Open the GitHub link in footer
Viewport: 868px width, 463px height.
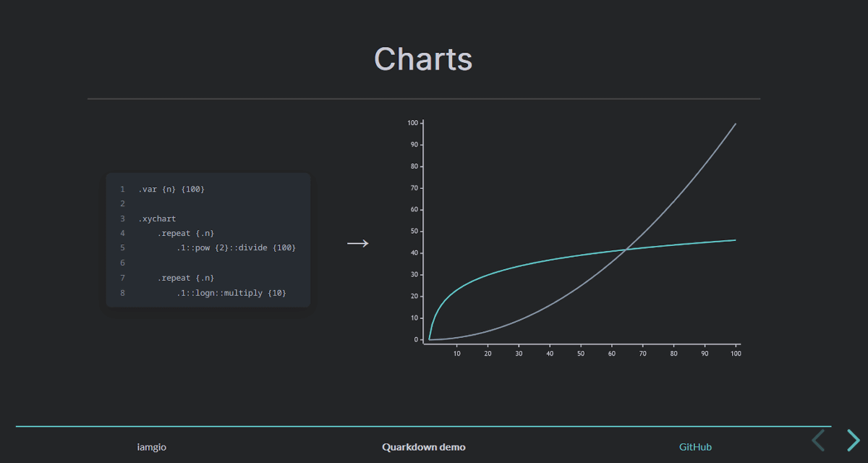pos(695,447)
